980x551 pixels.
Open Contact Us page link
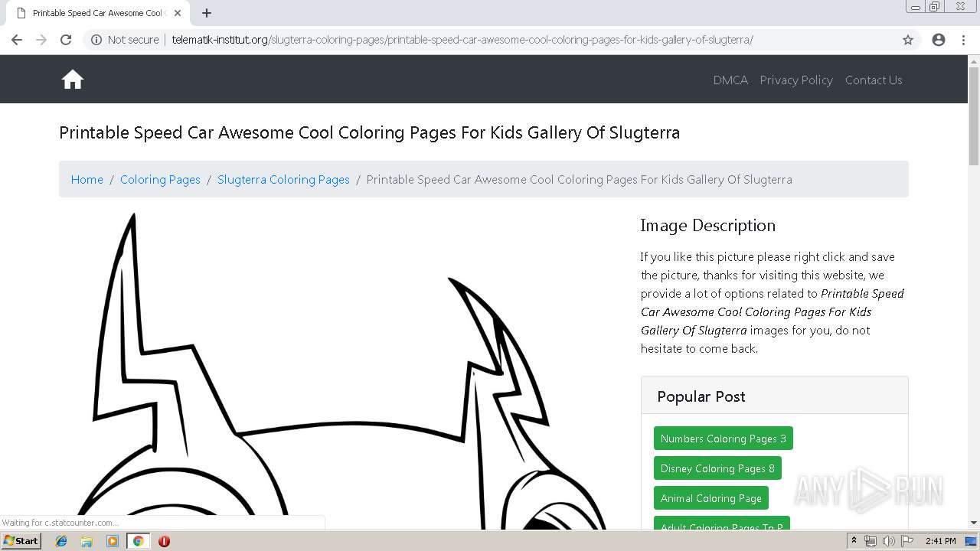(874, 80)
